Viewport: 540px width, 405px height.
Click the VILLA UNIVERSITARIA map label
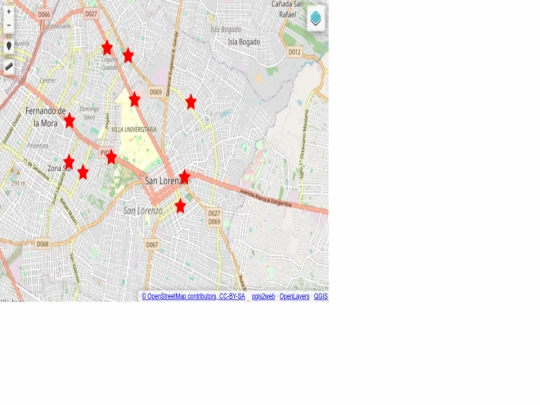pyautogui.click(x=134, y=129)
